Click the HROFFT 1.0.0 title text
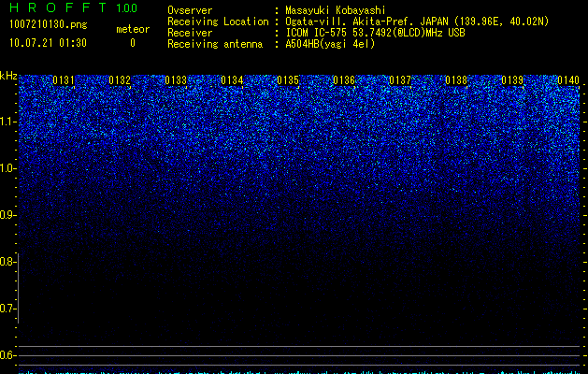 click(x=73, y=7)
